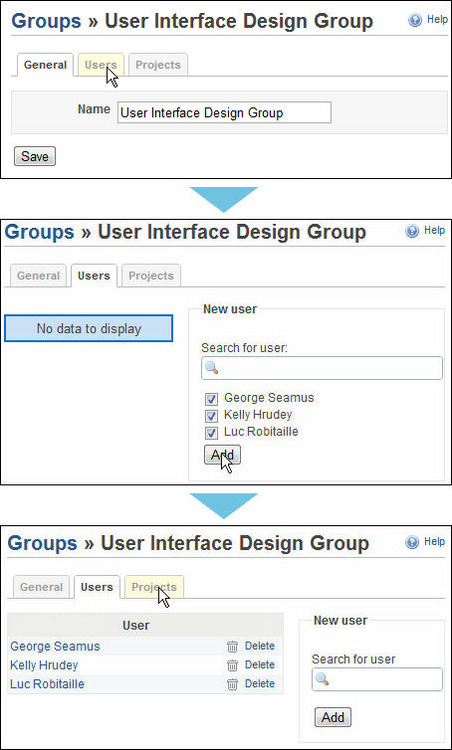Switch to General tab in middle panel
Screen dimensions: 452x750
(x=38, y=276)
